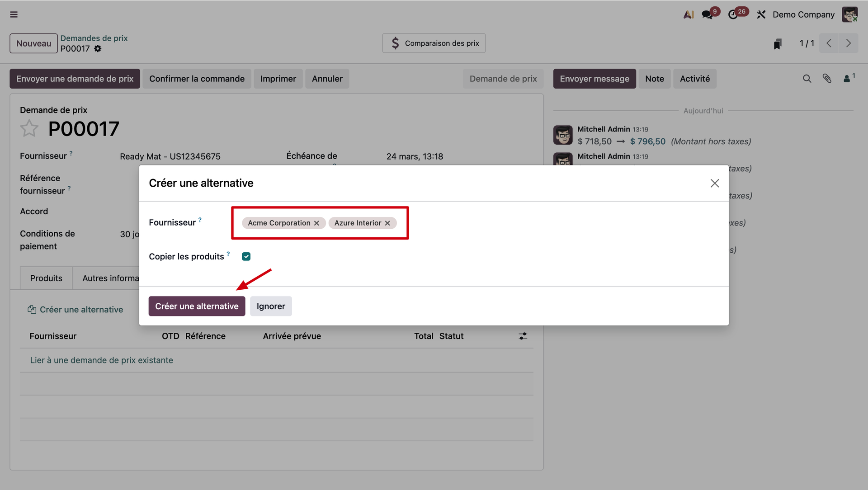
Task: Open the activities clock icon
Action: click(733, 14)
